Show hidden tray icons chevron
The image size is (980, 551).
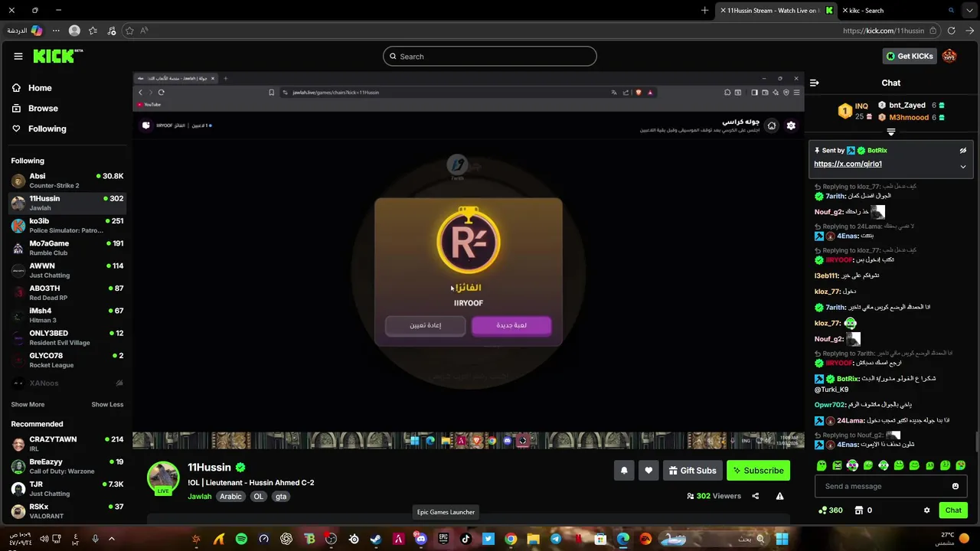pyautogui.click(x=111, y=539)
